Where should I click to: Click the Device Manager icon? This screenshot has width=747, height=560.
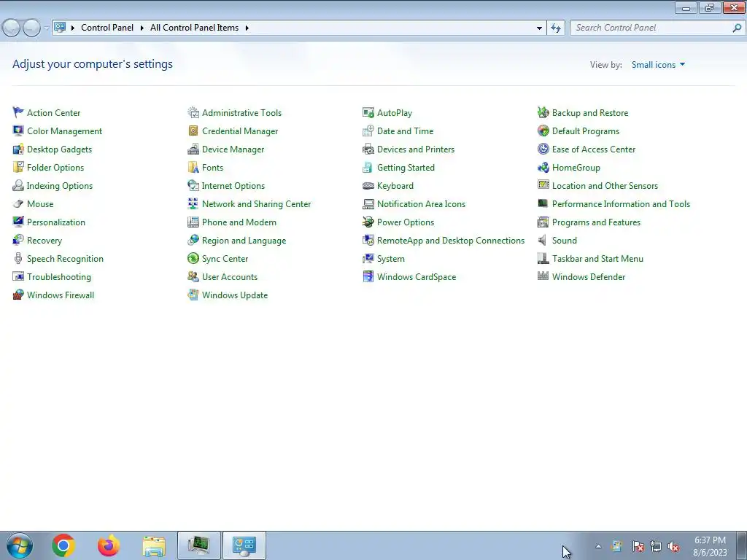click(x=193, y=149)
